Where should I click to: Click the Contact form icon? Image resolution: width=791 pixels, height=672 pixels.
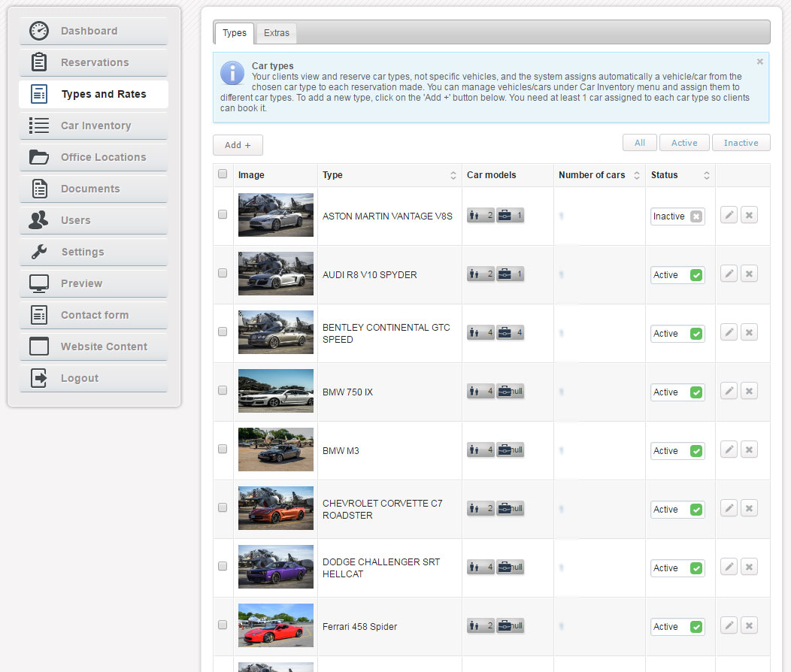(39, 314)
